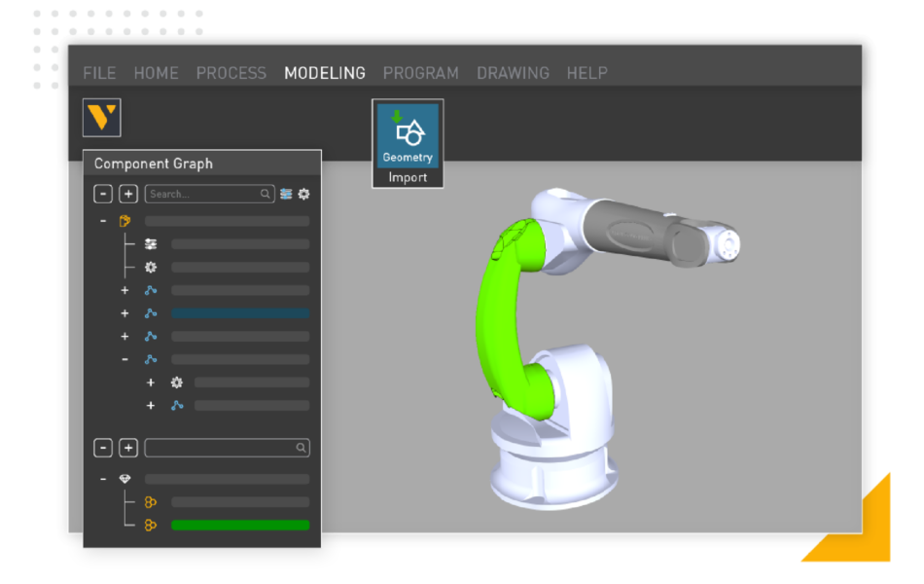Screen dimensions: 924x584
Task: Click inside the Component Graph search field
Action: [x=207, y=194]
